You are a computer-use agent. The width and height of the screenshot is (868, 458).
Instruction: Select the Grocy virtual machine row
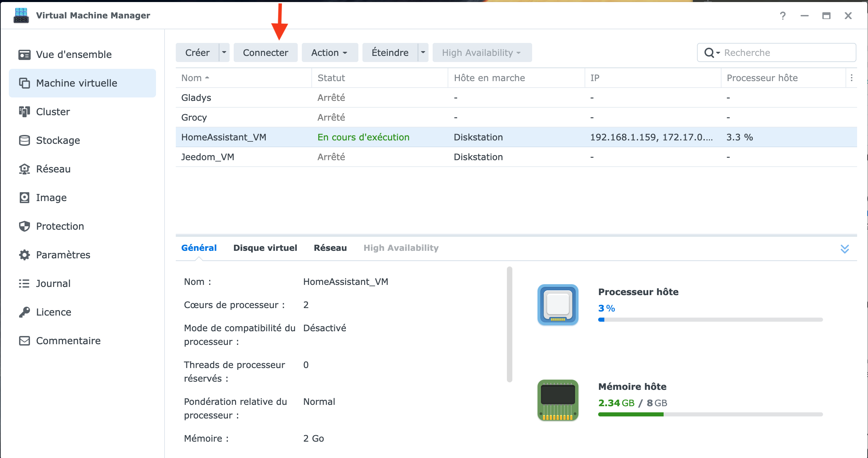click(x=516, y=118)
